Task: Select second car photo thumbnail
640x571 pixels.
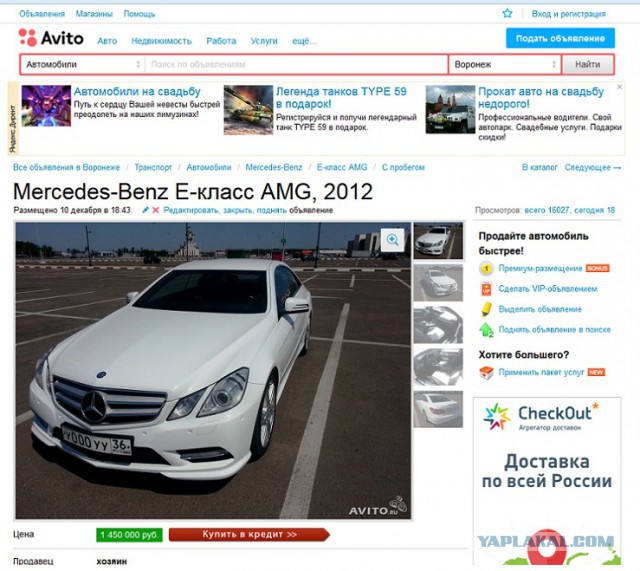Action: 438,282
